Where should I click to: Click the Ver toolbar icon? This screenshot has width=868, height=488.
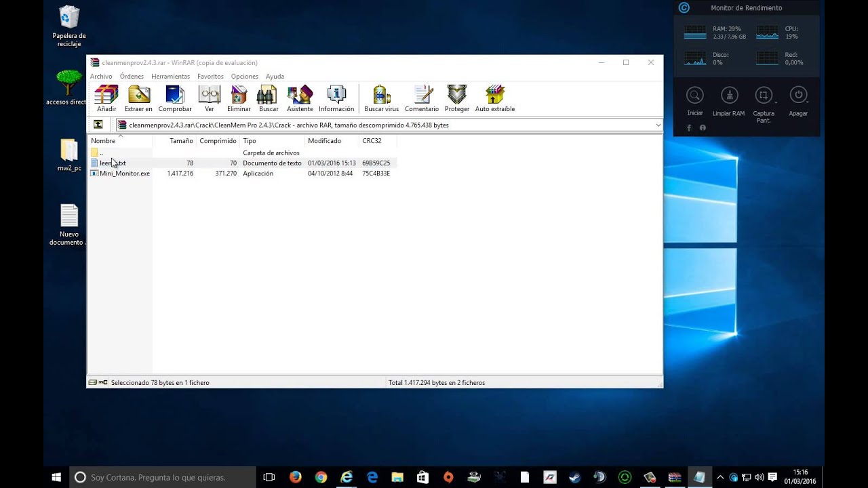[x=210, y=98]
